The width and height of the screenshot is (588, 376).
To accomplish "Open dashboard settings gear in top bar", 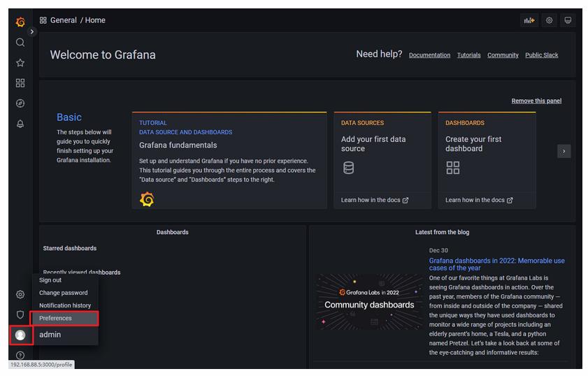I will [549, 20].
